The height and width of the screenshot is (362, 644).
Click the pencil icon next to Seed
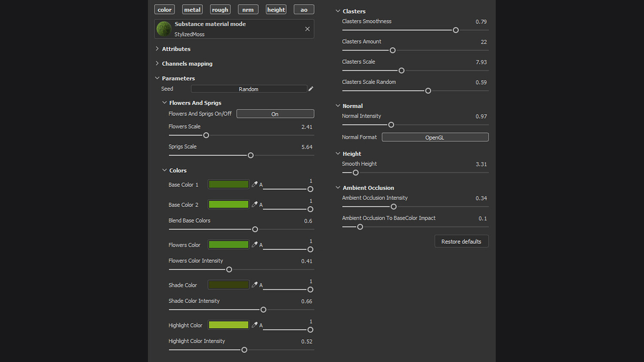(x=311, y=89)
